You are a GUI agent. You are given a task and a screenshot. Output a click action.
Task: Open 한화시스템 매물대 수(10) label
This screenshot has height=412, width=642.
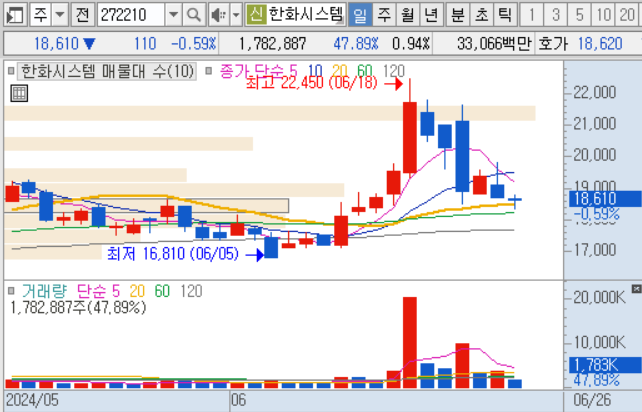[x=107, y=71]
